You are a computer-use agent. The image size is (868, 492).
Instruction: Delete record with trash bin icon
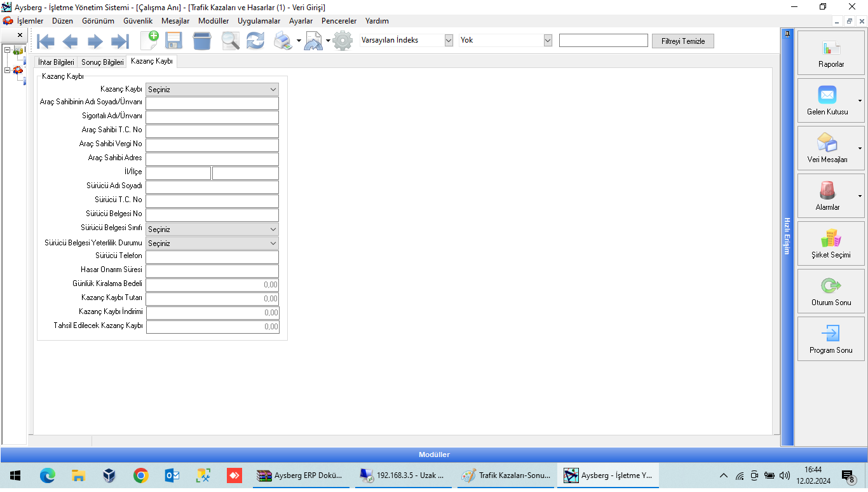pos(202,41)
